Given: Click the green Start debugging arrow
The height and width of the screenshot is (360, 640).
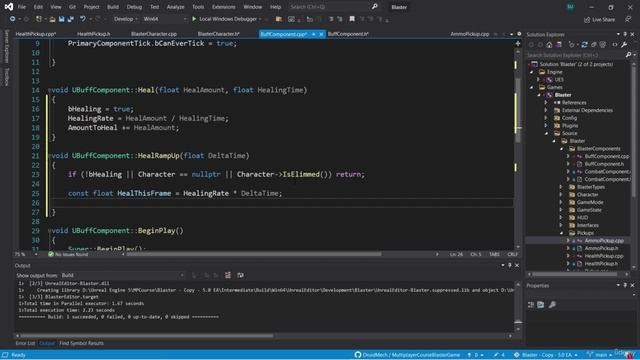Looking at the screenshot, I should 194,19.
